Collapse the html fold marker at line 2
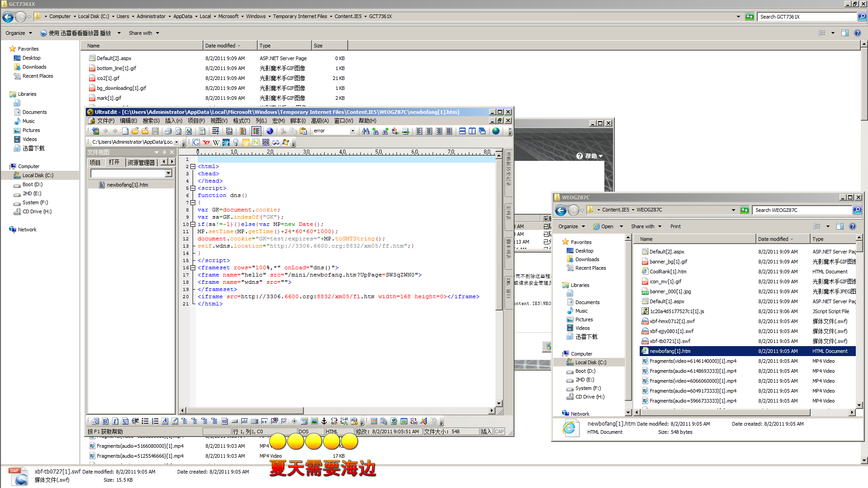The image size is (868, 488). pos(193,166)
